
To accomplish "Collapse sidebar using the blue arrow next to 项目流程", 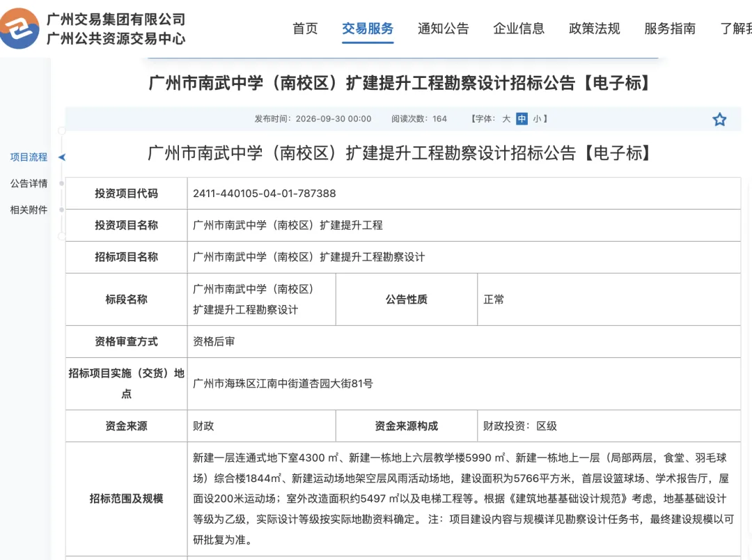I will (x=62, y=157).
